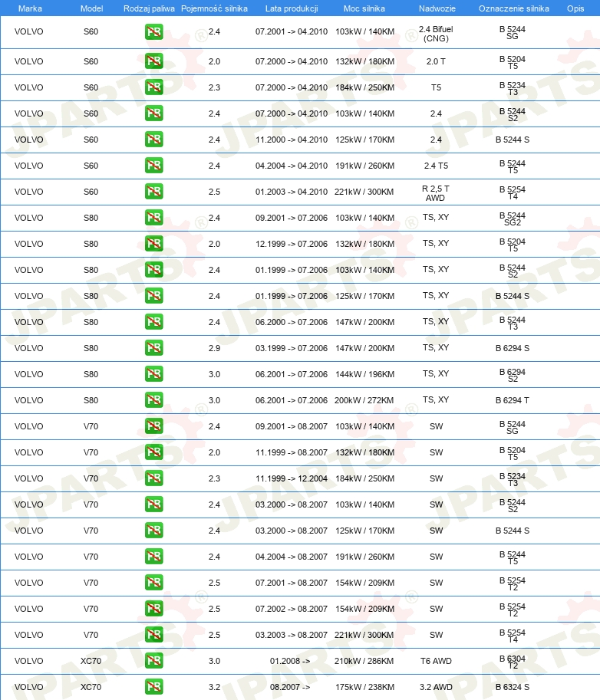Click fuel icon in V70 2.3 184kW row
The height and width of the screenshot is (700, 600).
click(153, 478)
